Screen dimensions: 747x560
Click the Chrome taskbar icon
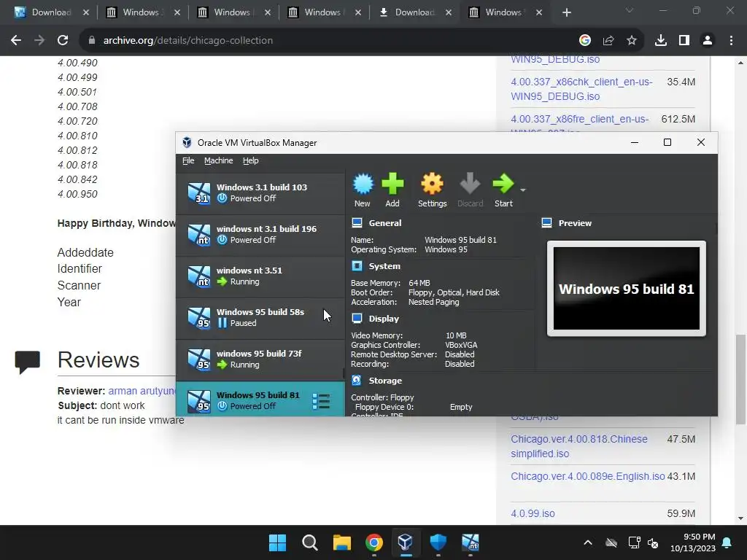point(374,542)
